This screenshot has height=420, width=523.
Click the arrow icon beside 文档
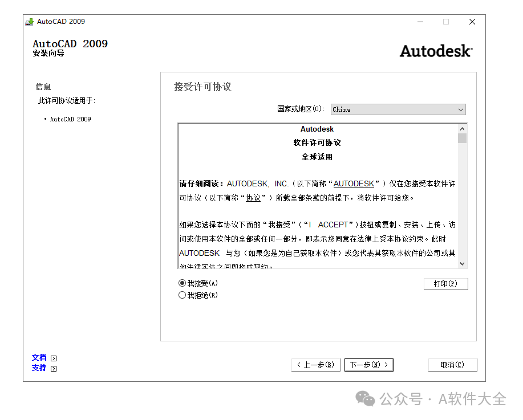[53, 358]
